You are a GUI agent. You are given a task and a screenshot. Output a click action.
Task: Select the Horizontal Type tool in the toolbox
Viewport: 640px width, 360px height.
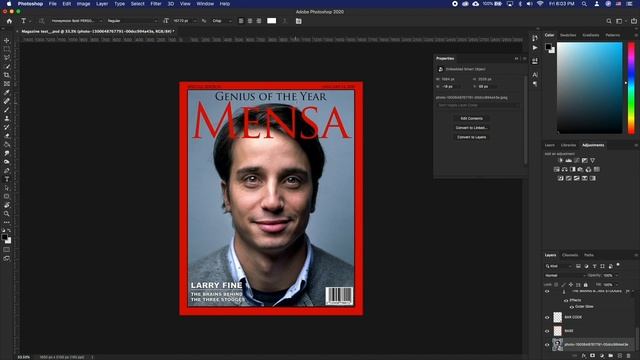7,179
